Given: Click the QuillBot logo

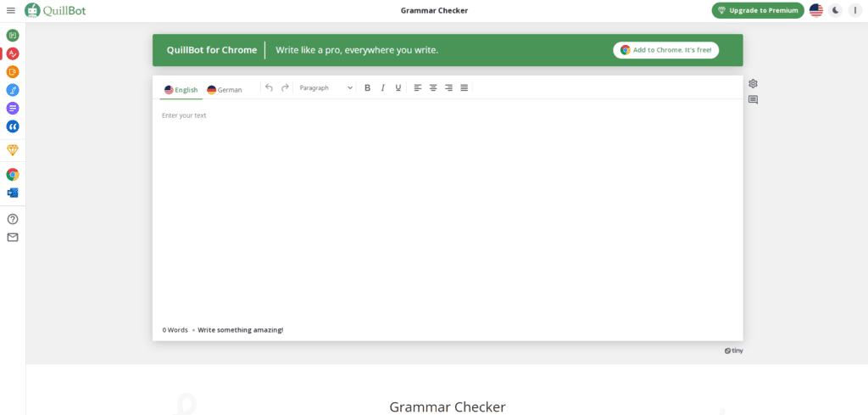Looking at the screenshot, I should coord(55,10).
